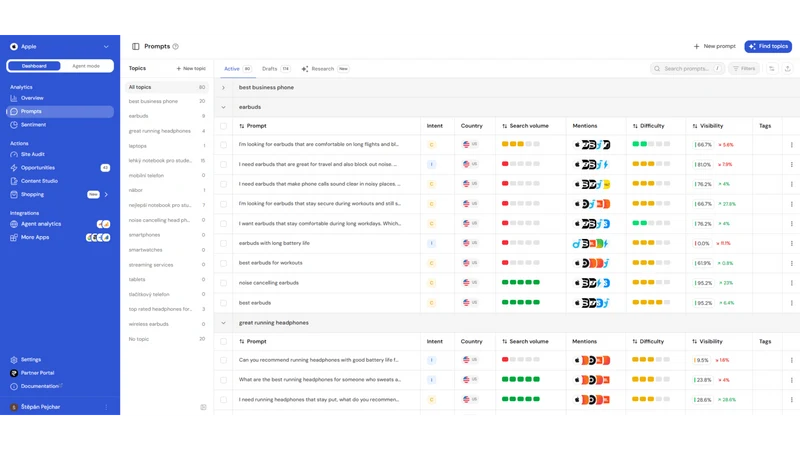This screenshot has height=450, width=800.
Task: Open row menu for 'best earbuds' prompt
Action: point(791,303)
